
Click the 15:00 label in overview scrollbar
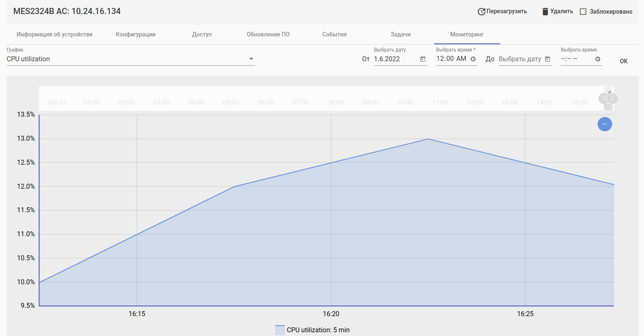click(579, 102)
